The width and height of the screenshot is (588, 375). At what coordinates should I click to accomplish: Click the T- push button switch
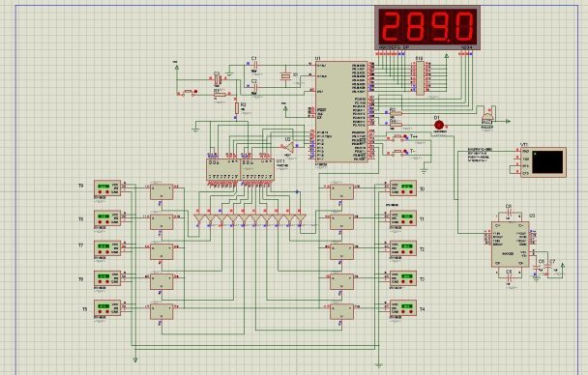398,152
